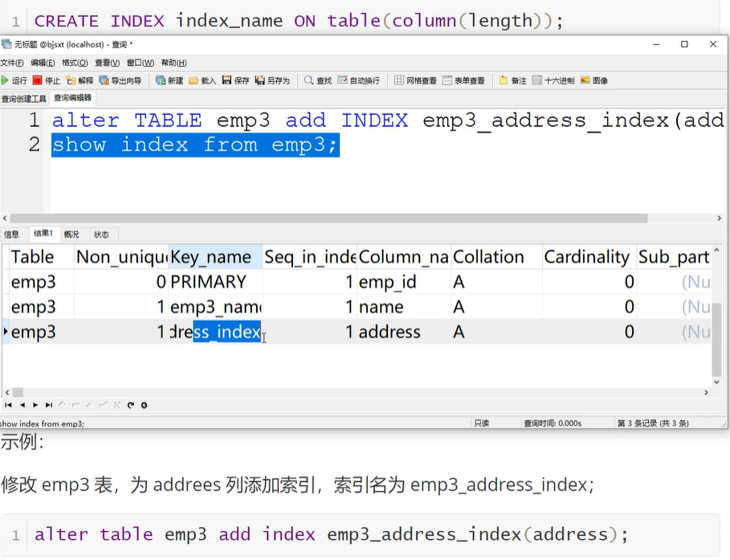Open the 文件(F) menu
This screenshot has width=730, height=560.
11,63
